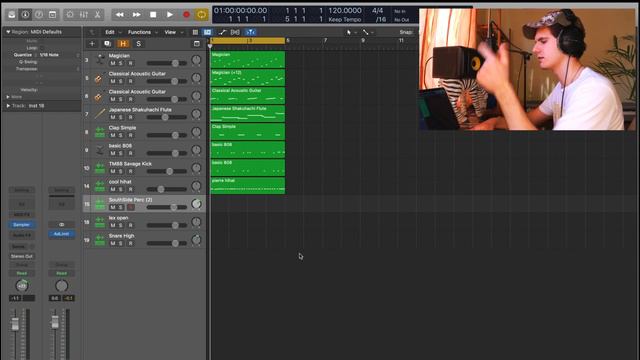This screenshot has height=360, width=640.
Task: Toggle the Flex view icon
Action: point(235,32)
